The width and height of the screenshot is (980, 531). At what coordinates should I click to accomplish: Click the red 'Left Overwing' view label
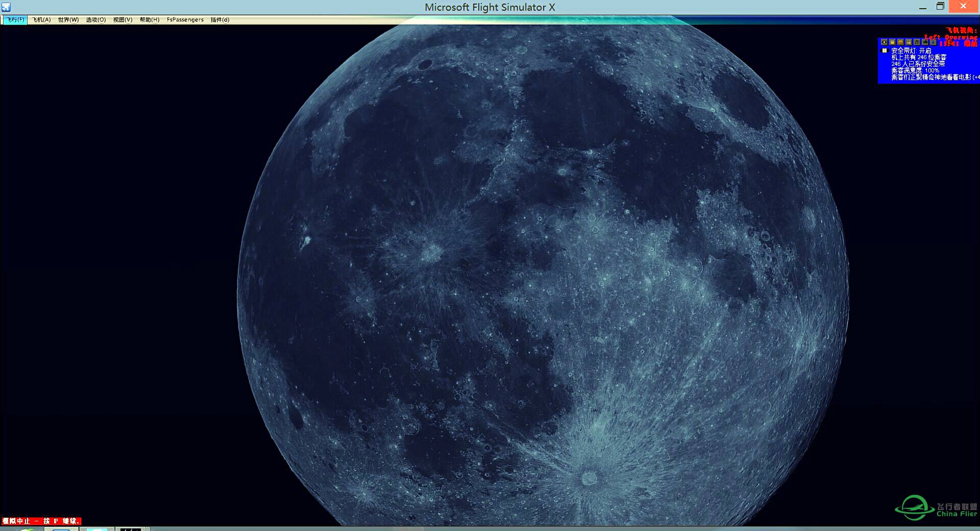point(951,37)
